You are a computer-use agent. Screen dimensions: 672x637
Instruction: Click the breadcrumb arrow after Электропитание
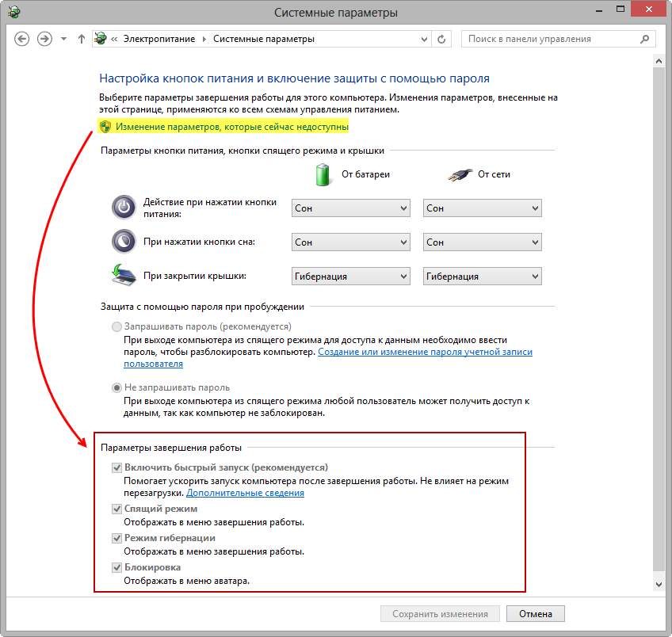tap(204, 39)
